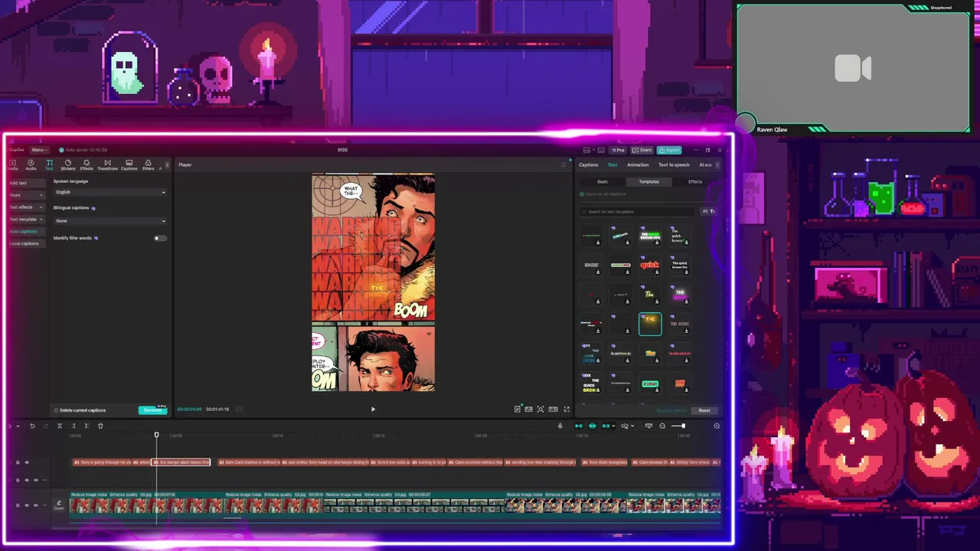Viewport: 980px width, 551px height.
Task: Click the timeline microphone record icon
Action: point(560,425)
